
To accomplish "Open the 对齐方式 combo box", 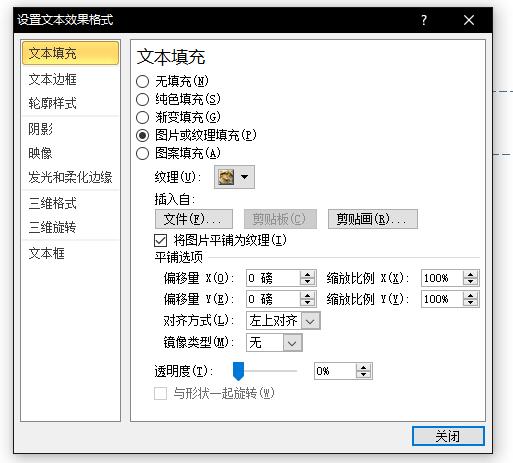I will click(283, 321).
